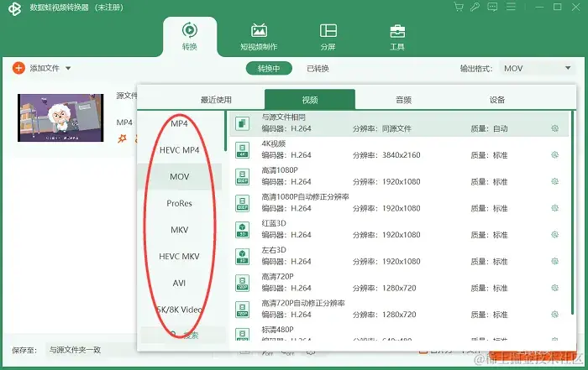Screen dimensions: 588x370
Task: Choose AVI in the format list
Action: (x=179, y=283)
